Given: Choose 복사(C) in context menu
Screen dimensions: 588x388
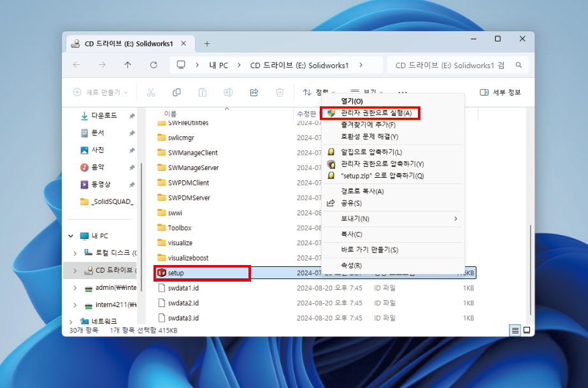Looking at the screenshot, I should point(392,234).
